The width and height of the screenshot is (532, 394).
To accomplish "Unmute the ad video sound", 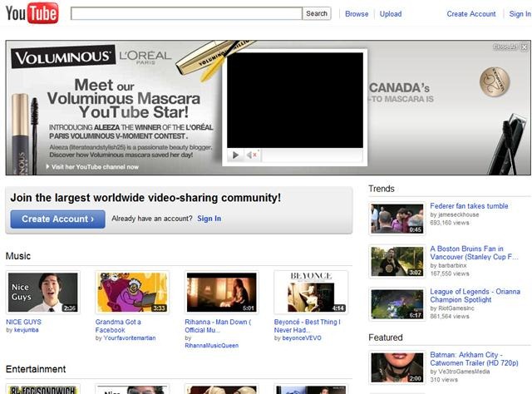I will tap(253, 155).
